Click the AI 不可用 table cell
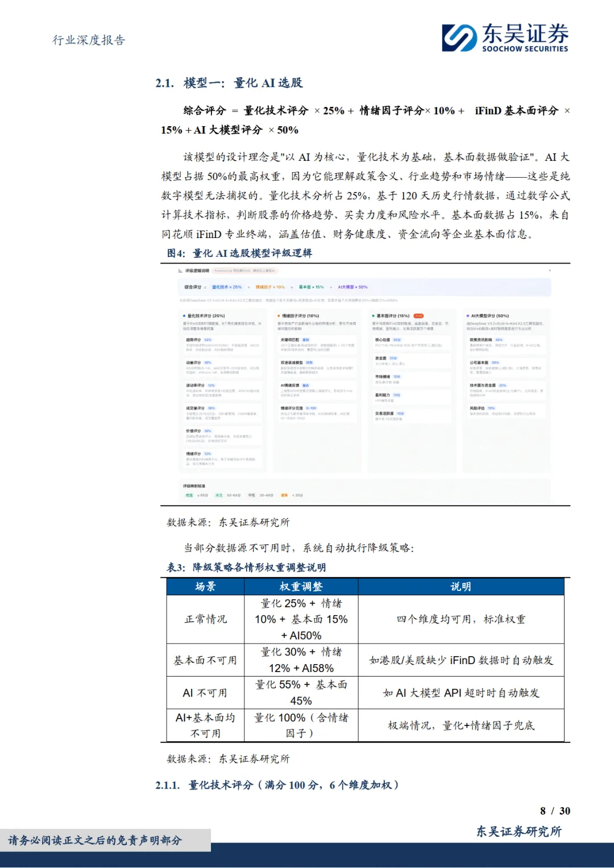Image resolution: width=614 pixels, height=868 pixels. tap(205, 693)
